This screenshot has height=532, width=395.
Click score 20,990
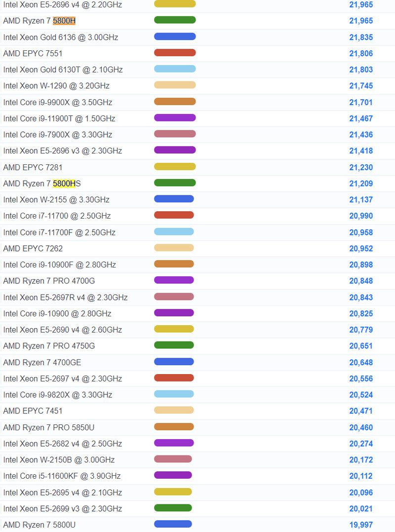361,216
